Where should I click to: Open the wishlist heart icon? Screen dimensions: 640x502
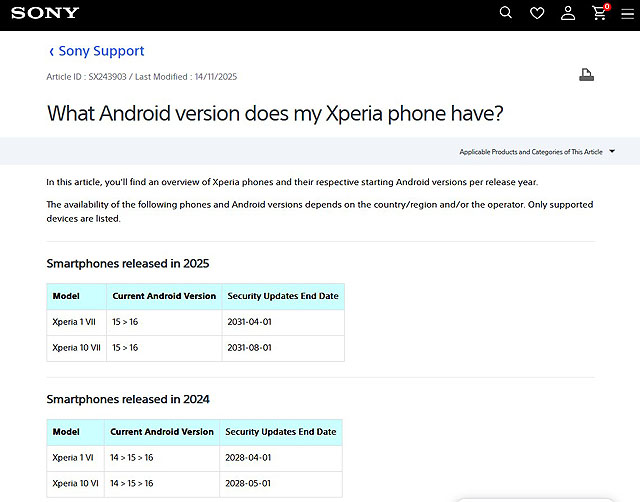(537, 13)
